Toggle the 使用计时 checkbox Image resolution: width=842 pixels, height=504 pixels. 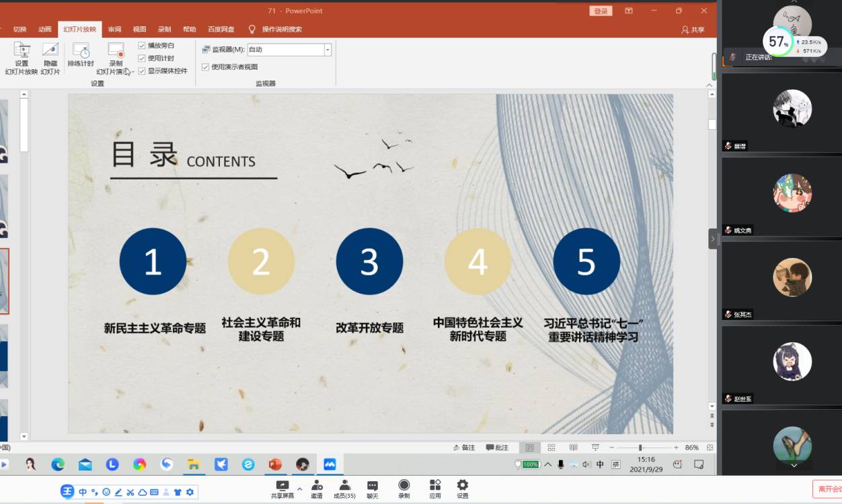142,58
